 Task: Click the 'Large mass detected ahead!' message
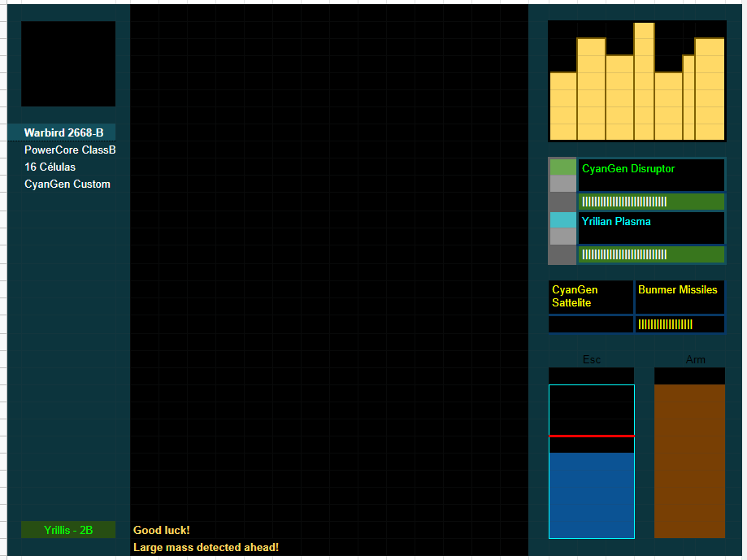click(x=206, y=547)
